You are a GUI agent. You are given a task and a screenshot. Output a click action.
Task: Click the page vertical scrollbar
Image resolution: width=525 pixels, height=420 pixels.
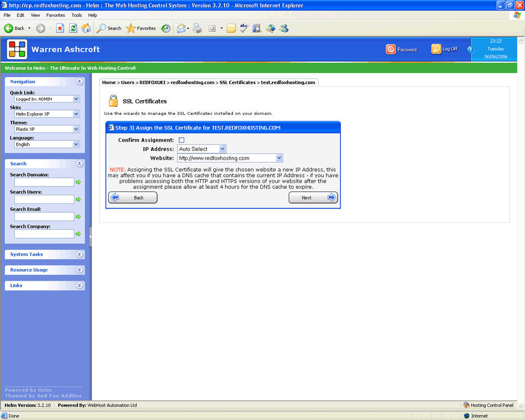(521, 223)
